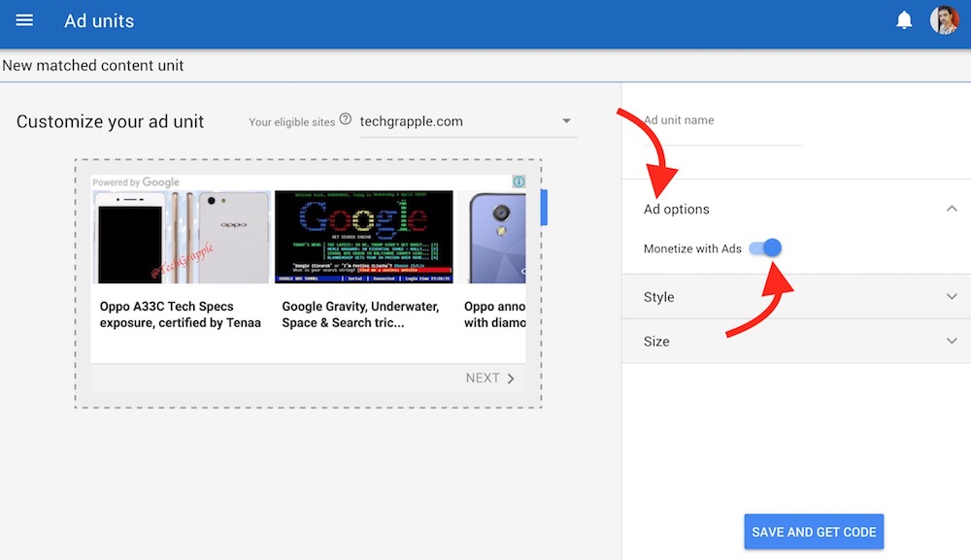
Task: Click the help icon beside eligible sites
Action: (345, 121)
